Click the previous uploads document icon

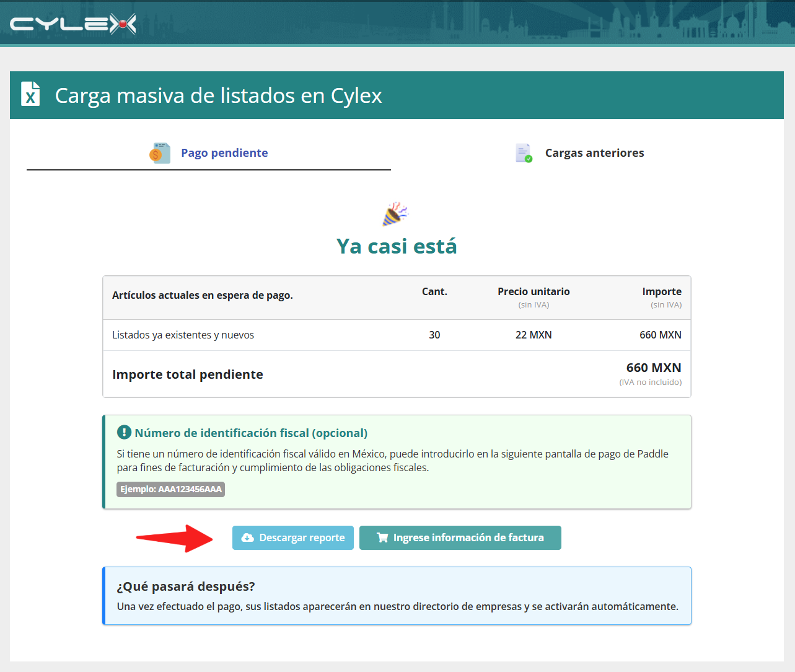point(524,153)
